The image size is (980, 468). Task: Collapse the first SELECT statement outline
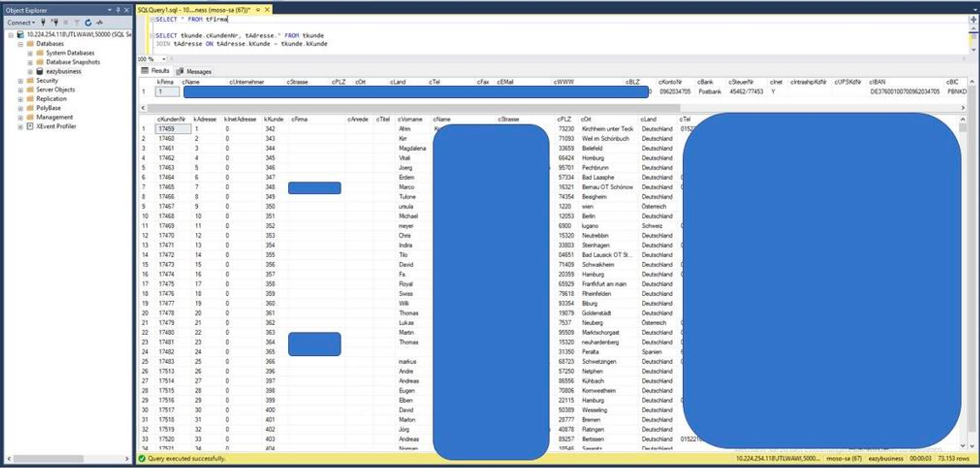(153, 20)
